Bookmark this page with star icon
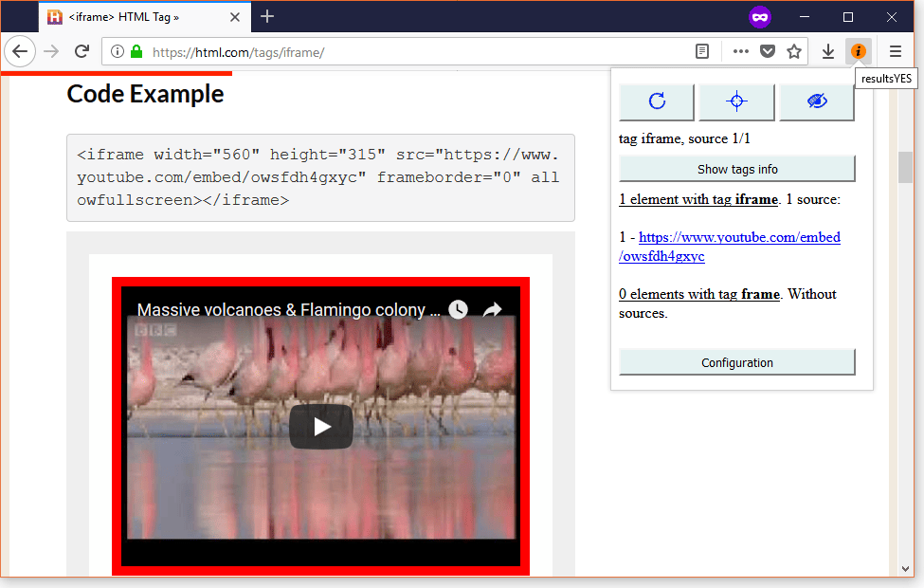Image resolution: width=924 pixels, height=588 pixels. pyautogui.click(x=794, y=52)
